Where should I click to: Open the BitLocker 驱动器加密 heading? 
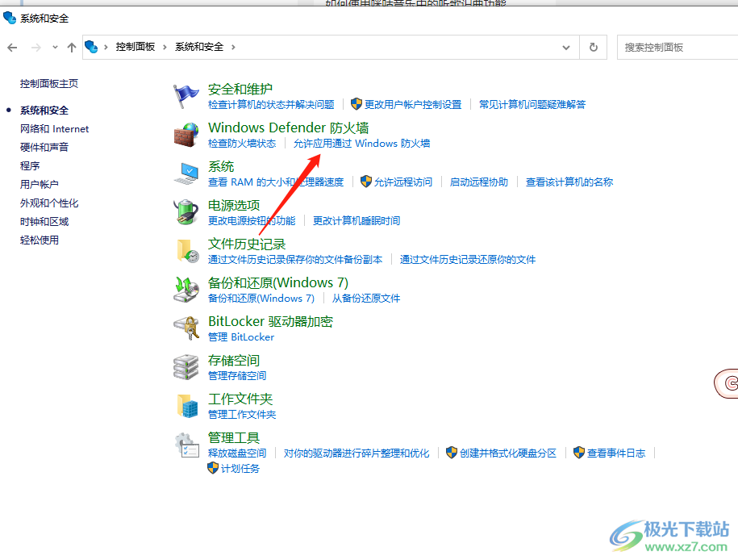[270, 321]
